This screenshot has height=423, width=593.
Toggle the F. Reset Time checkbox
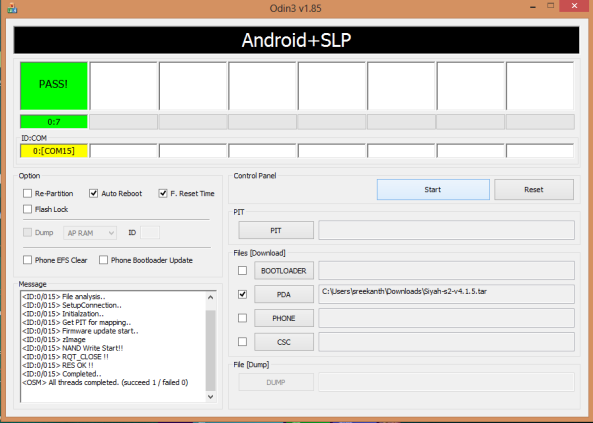coord(163,193)
